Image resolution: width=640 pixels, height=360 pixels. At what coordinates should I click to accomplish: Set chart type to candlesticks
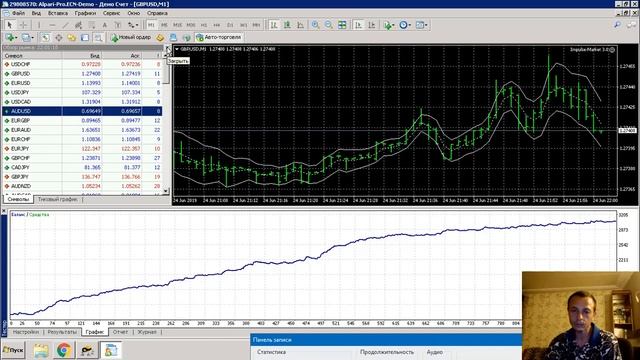[x=287, y=25]
